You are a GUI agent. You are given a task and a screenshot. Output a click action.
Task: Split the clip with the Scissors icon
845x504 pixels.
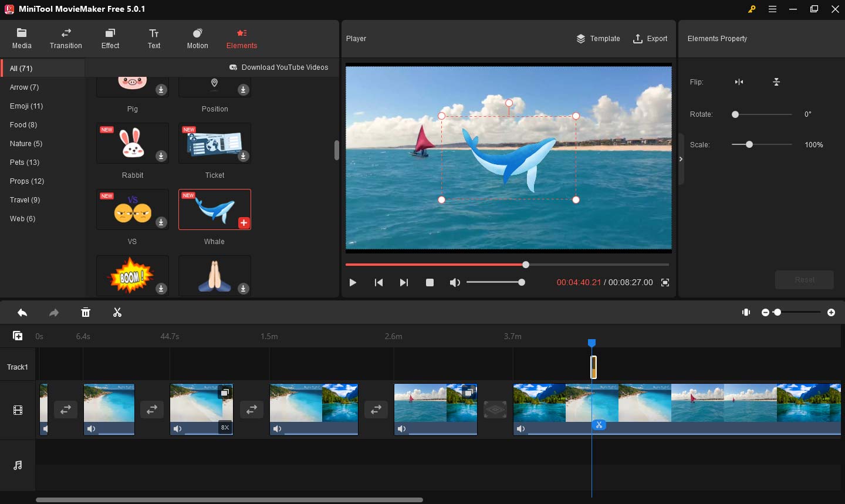[117, 312]
